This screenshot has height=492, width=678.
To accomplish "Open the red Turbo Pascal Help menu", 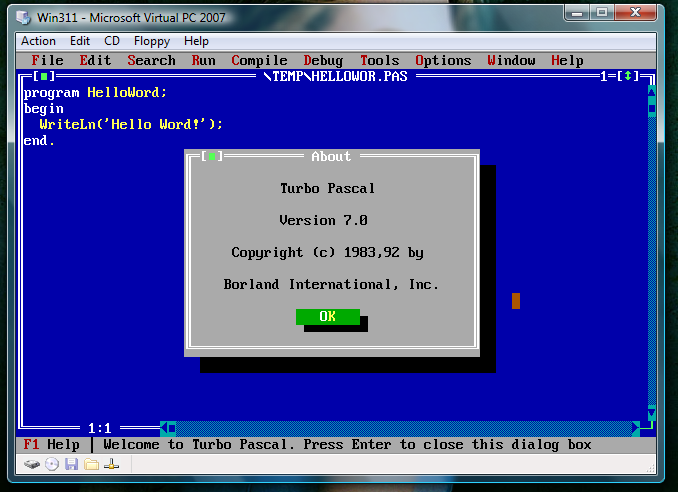I will coord(567,61).
